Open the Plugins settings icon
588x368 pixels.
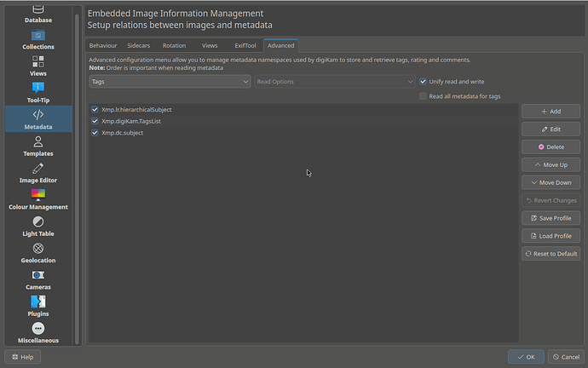[x=37, y=302]
